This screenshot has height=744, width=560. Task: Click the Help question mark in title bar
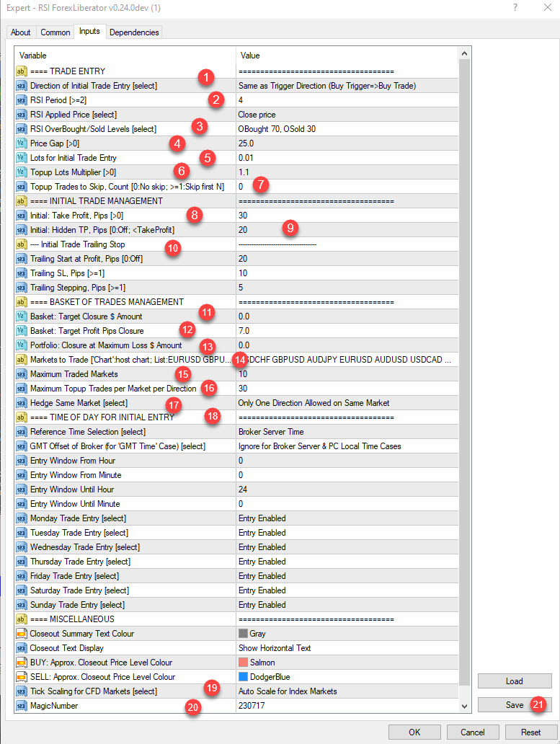(x=515, y=8)
